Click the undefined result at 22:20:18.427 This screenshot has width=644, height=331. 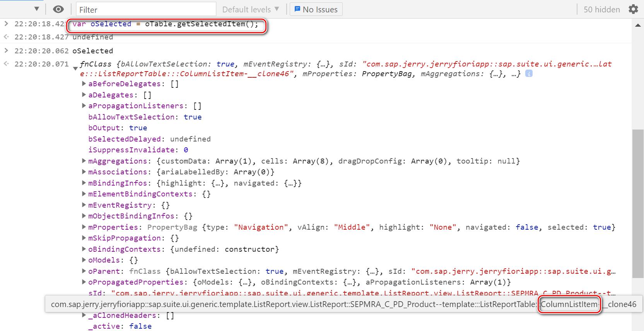click(93, 37)
